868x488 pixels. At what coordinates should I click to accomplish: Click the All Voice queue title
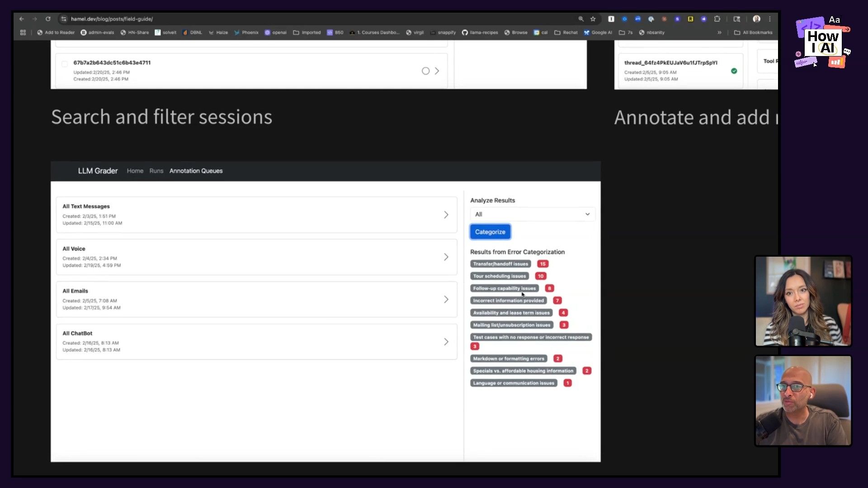[74, 249]
